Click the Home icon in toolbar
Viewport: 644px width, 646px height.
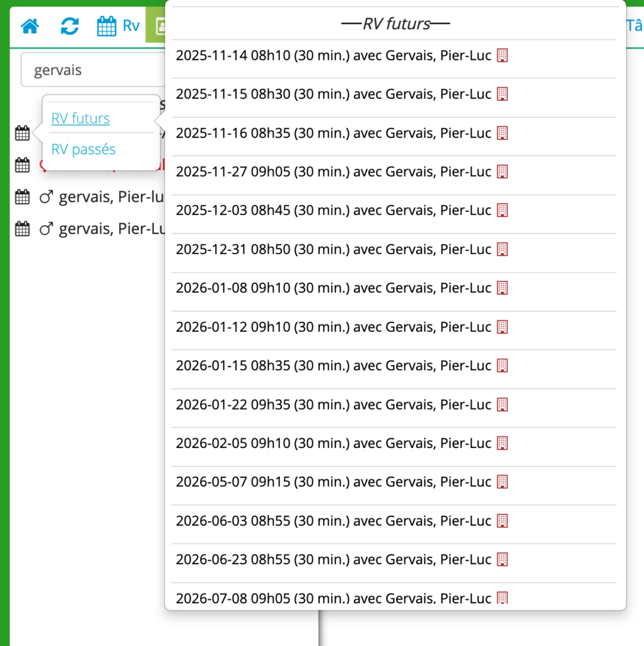click(30, 26)
